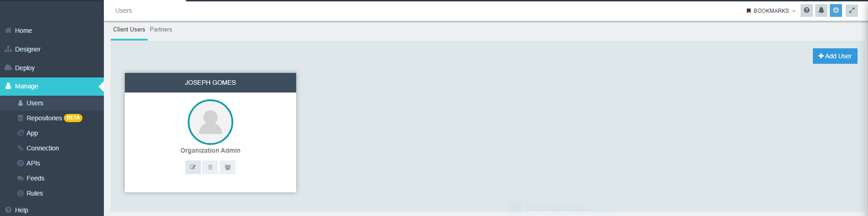
Task: Expand the Bookmarks dropdown
Action: (x=771, y=10)
